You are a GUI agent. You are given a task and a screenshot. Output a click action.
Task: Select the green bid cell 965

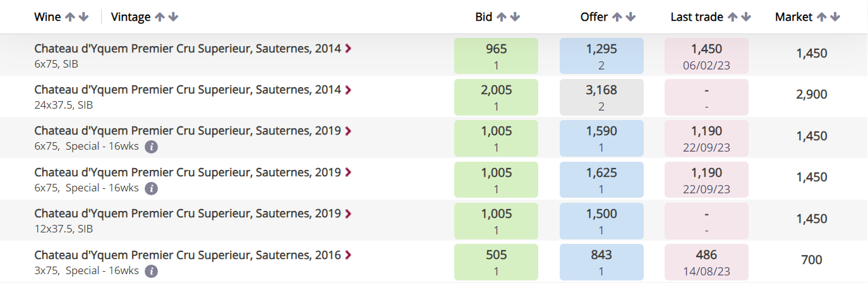(496, 56)
